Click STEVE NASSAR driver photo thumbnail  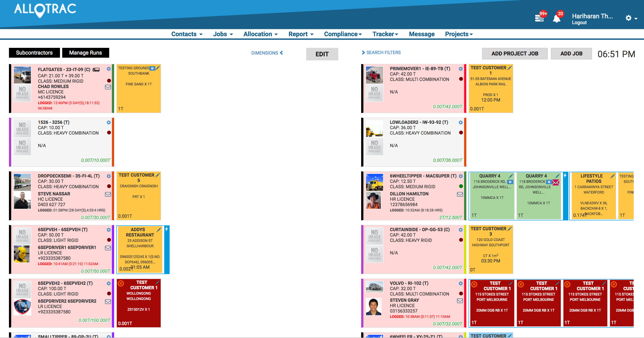point(22,200)
